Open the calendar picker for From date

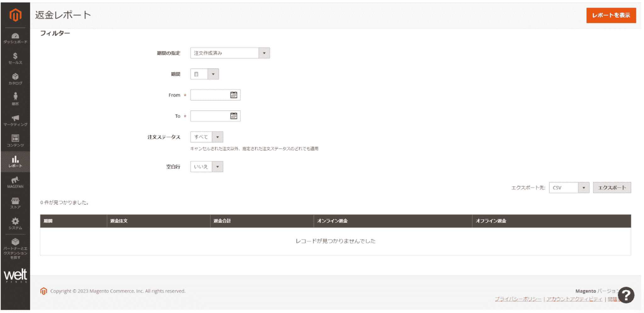(x=233, y=95)
